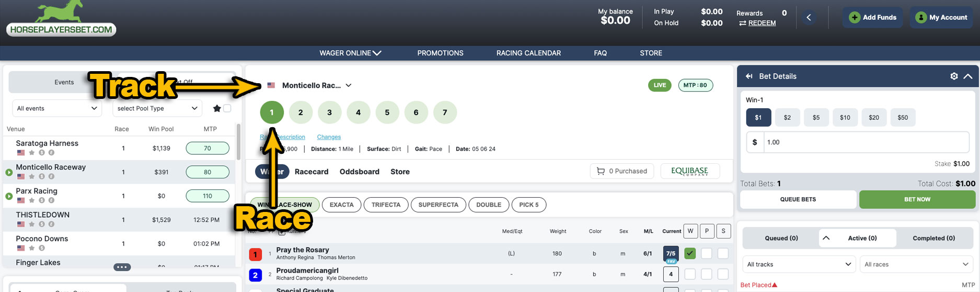Switch to the Completed (0) tab

[934, 238]
